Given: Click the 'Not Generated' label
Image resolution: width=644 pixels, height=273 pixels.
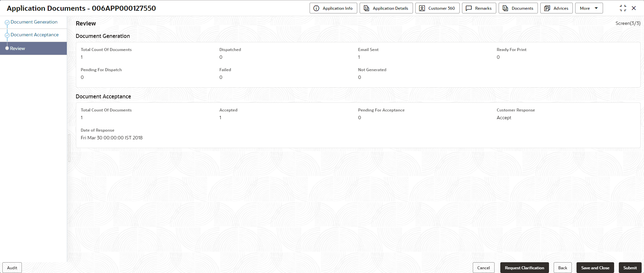Looking at the screenshot, I should point(372,70).
